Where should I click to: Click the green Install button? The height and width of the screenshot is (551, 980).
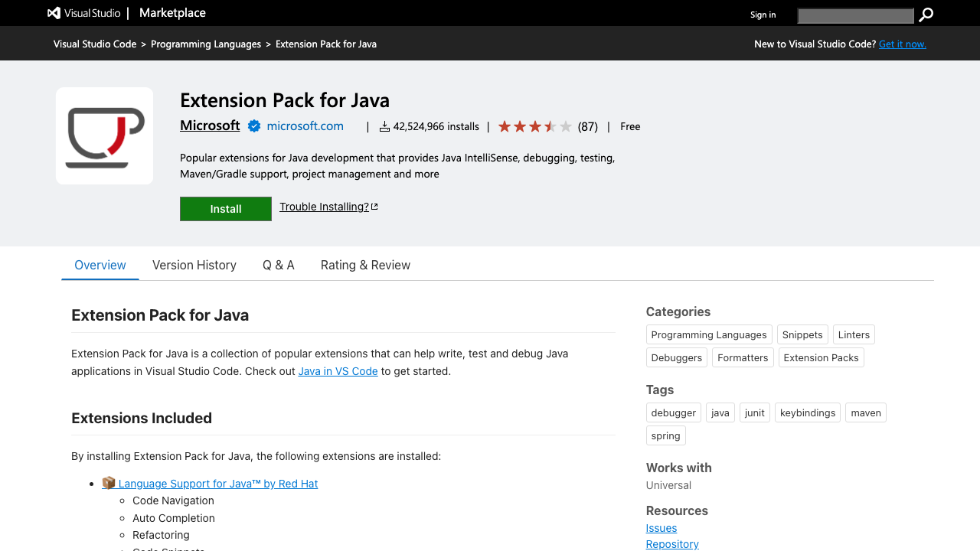pos(226,209)
